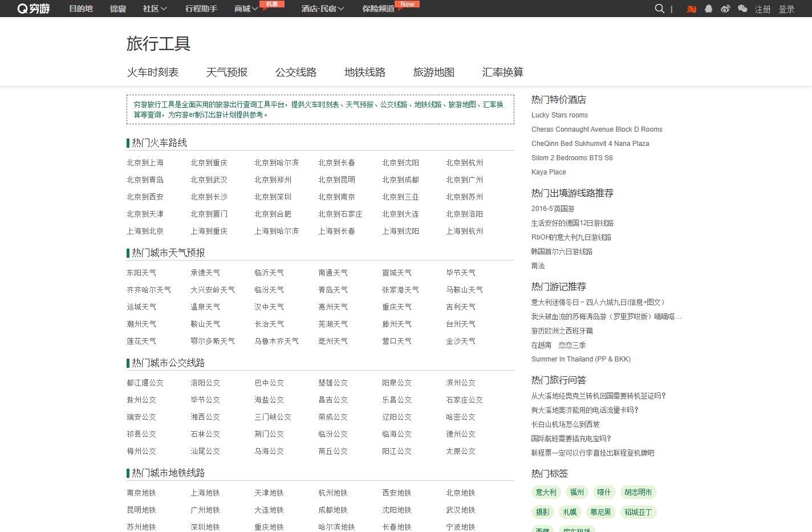Open the 2016-5英国游 route
812x532 pixels.
553,209
